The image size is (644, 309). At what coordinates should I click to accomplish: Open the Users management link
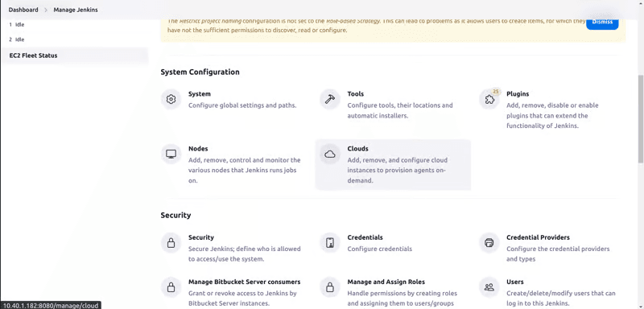tap(515, 282)
